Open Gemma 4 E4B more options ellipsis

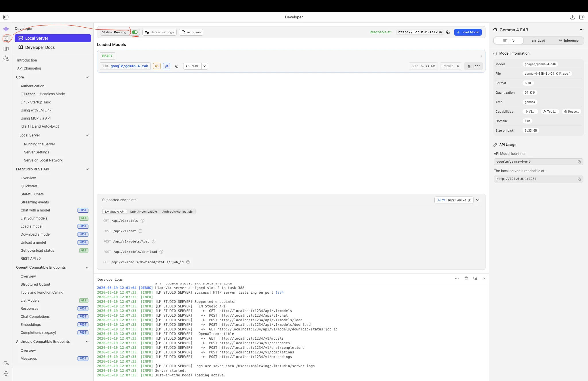tap(581, 30)
